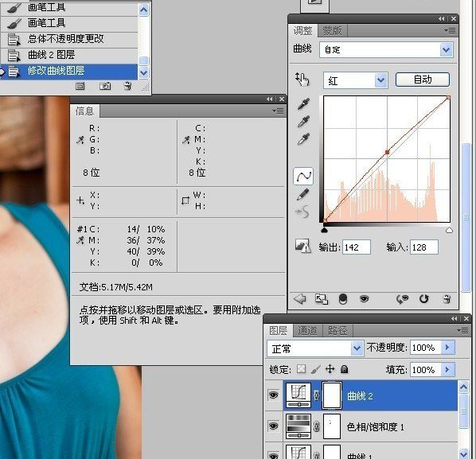Image resolution: width=476 pixels, height=459 pixels.
Task: Reset the curves adjustment to defaults
Action: tap(423, 299)
